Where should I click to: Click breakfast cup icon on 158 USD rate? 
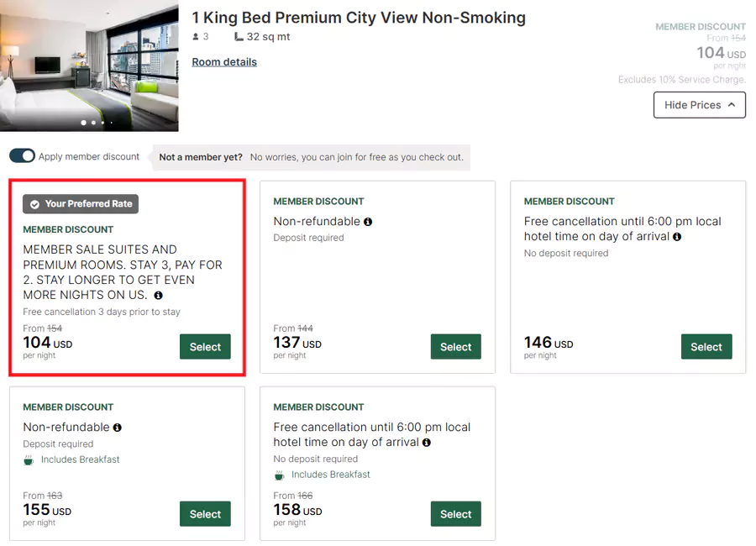(279, 475)
